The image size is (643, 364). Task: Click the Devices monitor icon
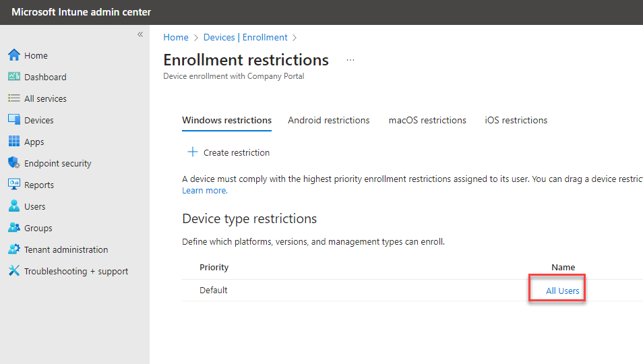tap(14, 120)
